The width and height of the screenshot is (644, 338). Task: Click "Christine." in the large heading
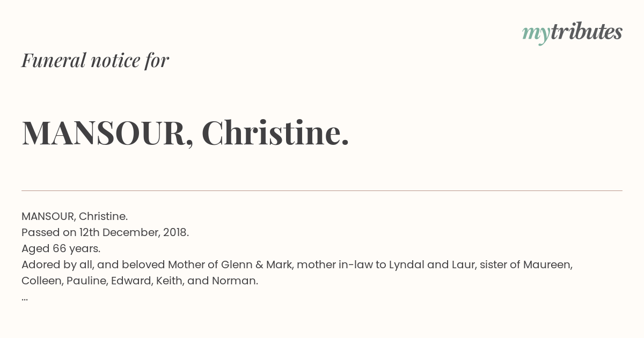click(x=275, y=132)
